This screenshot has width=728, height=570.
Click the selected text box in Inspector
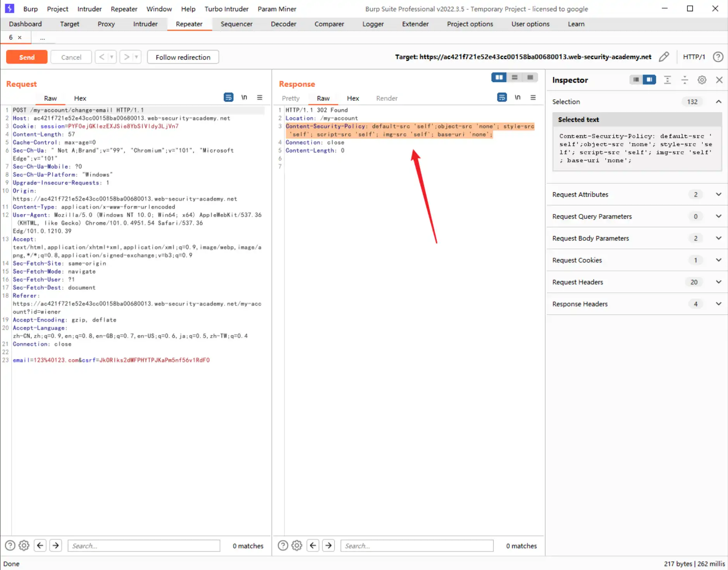637,149
